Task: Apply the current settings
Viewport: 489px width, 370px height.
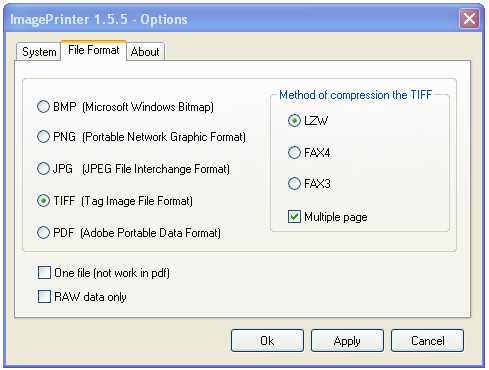Action: pos(347,341)
